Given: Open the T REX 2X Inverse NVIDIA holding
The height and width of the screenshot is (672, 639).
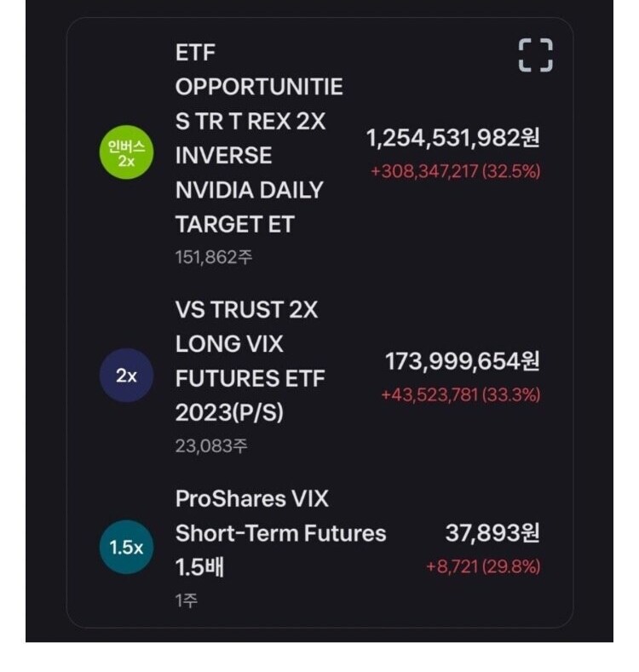Looking at the screenshot, I should (258, 121).
